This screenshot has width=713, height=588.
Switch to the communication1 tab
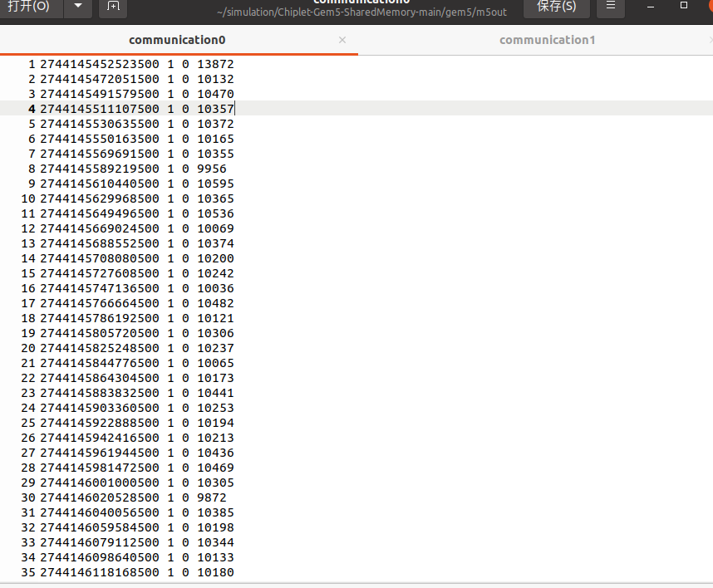coord(547,40)
